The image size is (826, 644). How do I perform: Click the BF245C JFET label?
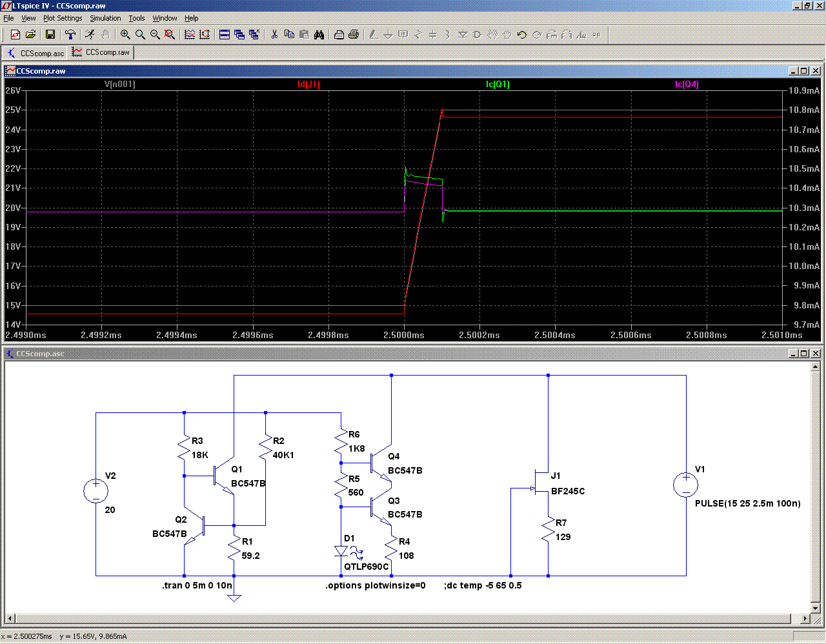(568, 491)
